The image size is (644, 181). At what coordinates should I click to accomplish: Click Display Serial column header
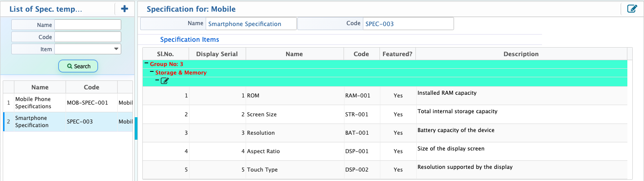tap(217, 54)
